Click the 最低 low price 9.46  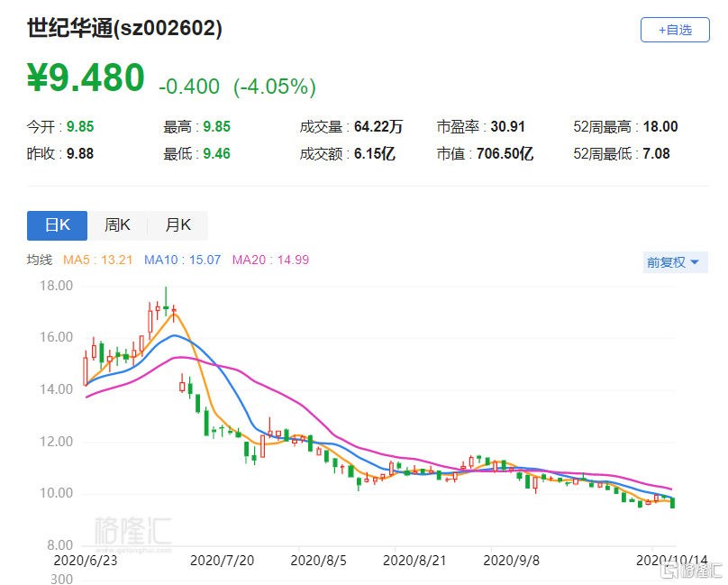[x=217, y=153]
